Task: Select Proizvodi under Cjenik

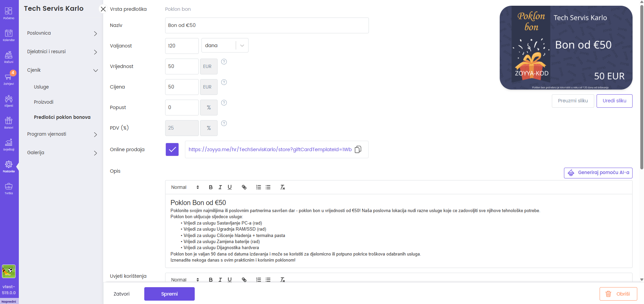Action: coord(44,102)
